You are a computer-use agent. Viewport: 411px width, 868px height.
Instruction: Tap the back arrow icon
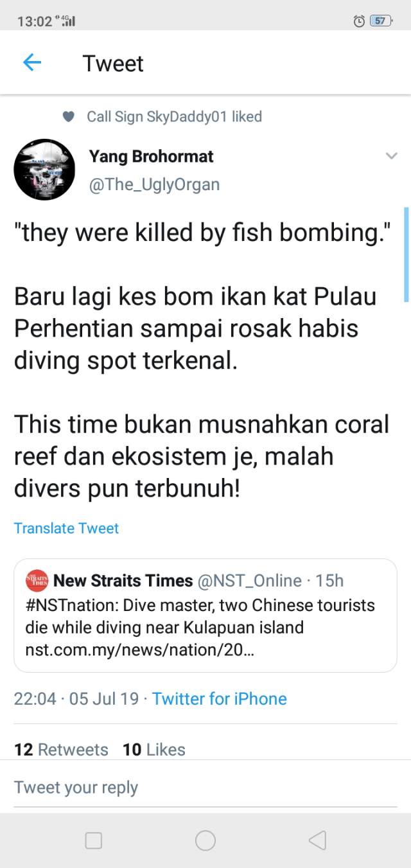[31, 62]
